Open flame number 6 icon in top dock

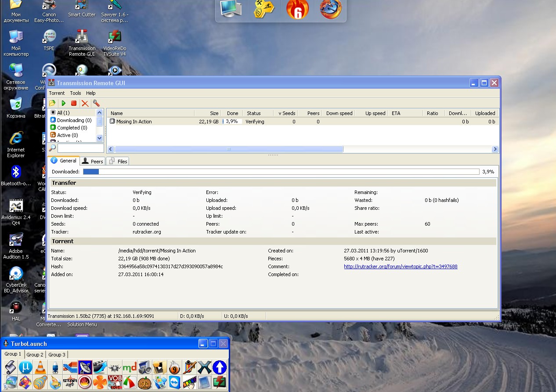pyautogui.click(x=297, y=9)
